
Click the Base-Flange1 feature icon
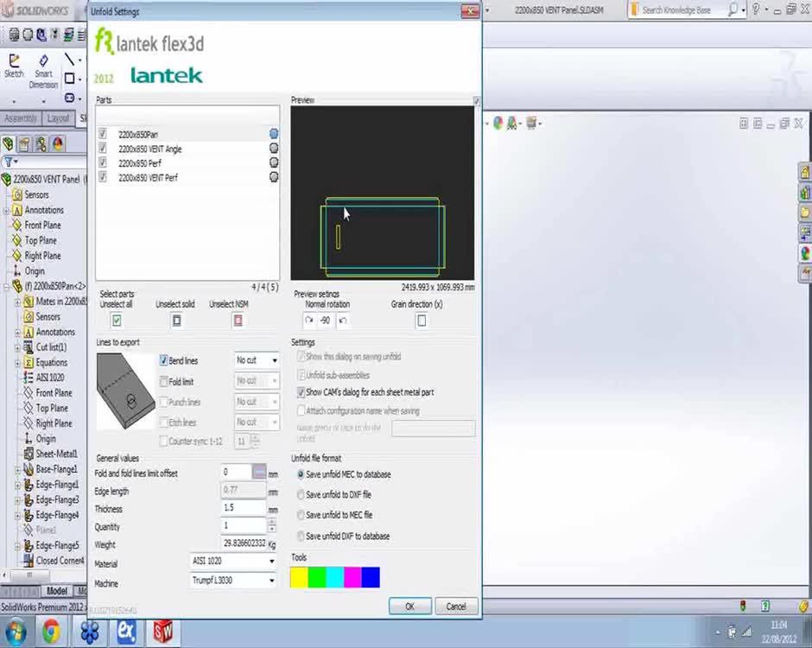pyautogui.click(x=28, y=469)
